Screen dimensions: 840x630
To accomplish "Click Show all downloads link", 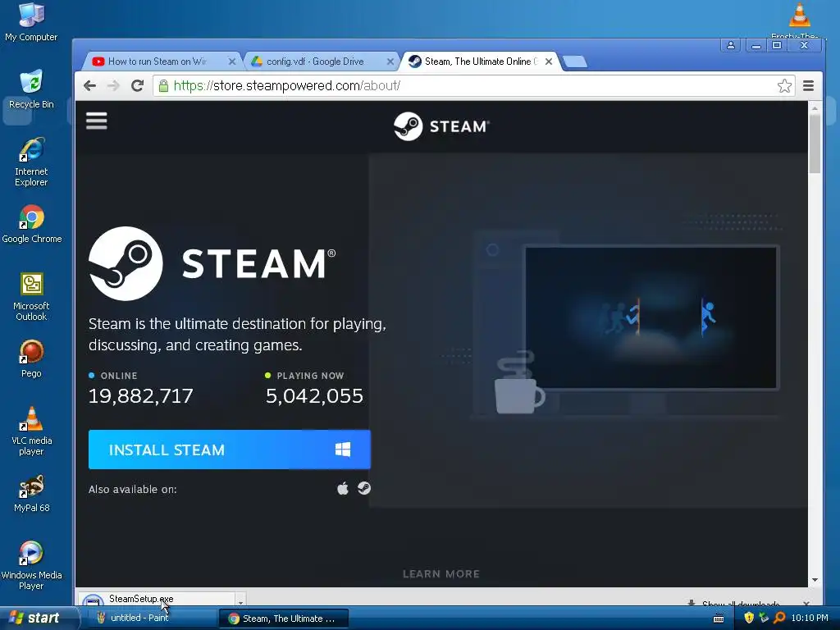I will tap(741, 604).
